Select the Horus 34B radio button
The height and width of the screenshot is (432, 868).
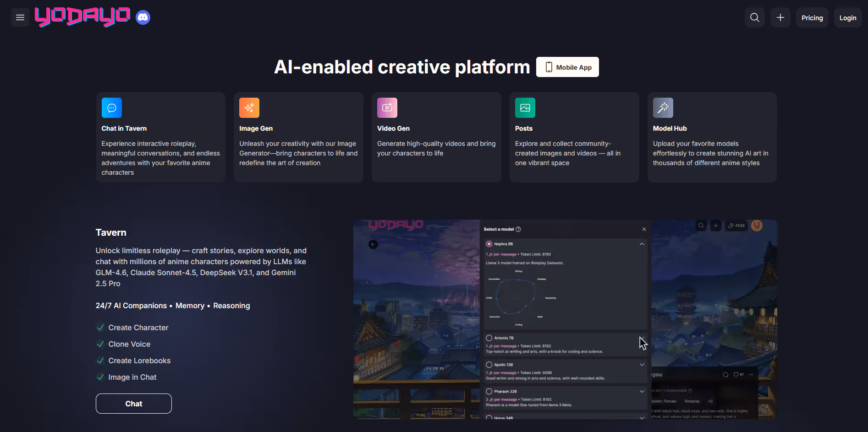tap(489, 417)
